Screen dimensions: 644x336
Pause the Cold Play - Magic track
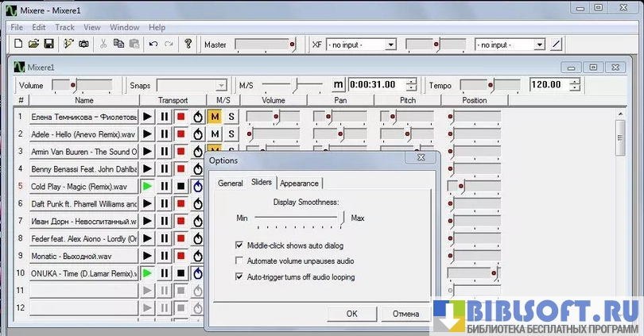click(165, 187)
